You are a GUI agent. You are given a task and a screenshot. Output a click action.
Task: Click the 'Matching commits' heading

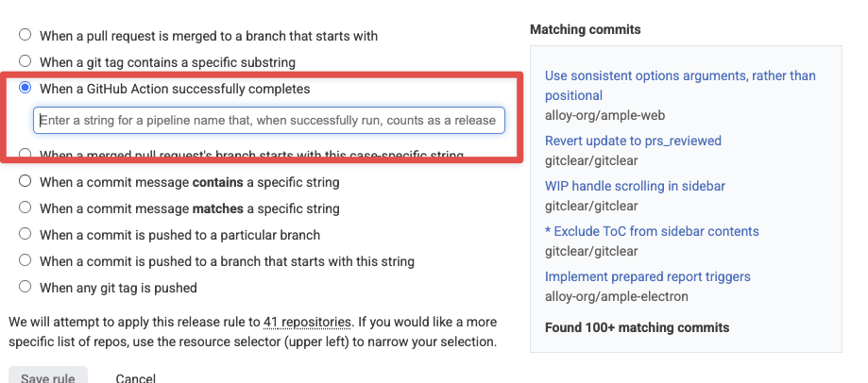click(586, 29)
